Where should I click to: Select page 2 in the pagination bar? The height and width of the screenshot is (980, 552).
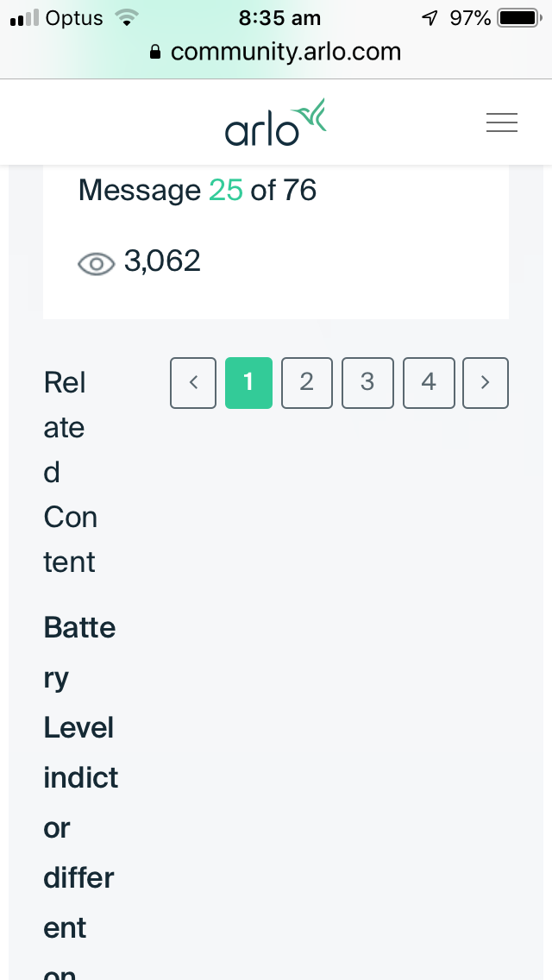pos(306,382)
